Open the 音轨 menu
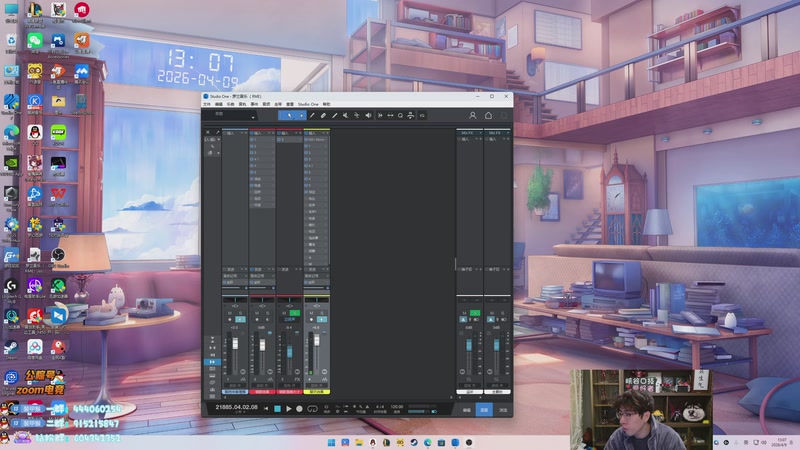The width and height of the screenshot is (800, 450). 242,104
